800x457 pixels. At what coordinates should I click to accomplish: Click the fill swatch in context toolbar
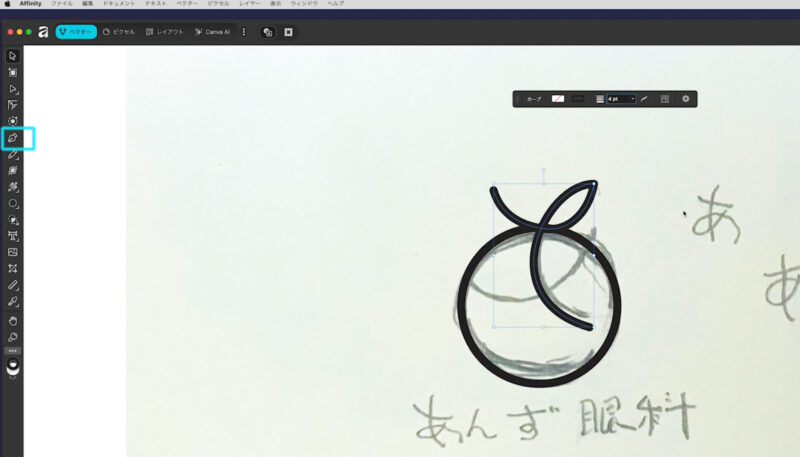[x=558, y=99]
